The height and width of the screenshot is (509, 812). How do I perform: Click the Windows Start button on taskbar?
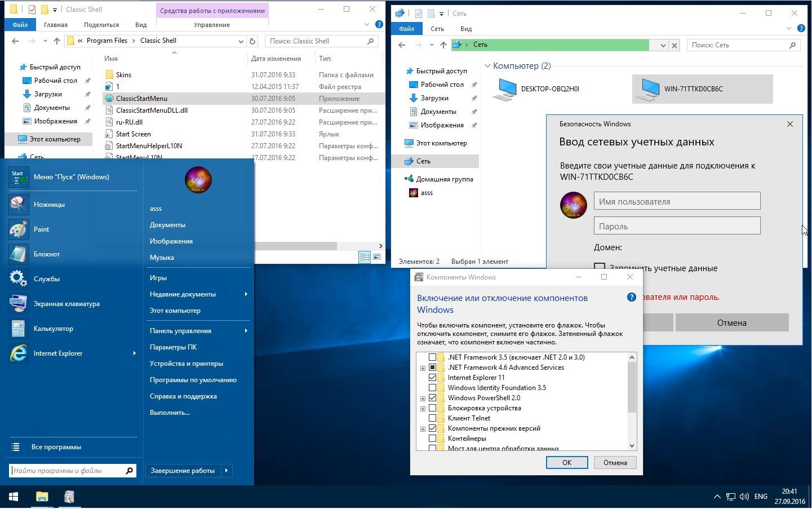pyautogui.click(x=14, y=497)
